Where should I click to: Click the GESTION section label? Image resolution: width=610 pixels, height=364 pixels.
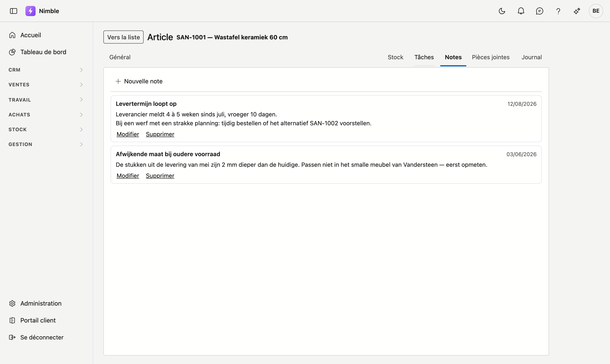(20, 144)
